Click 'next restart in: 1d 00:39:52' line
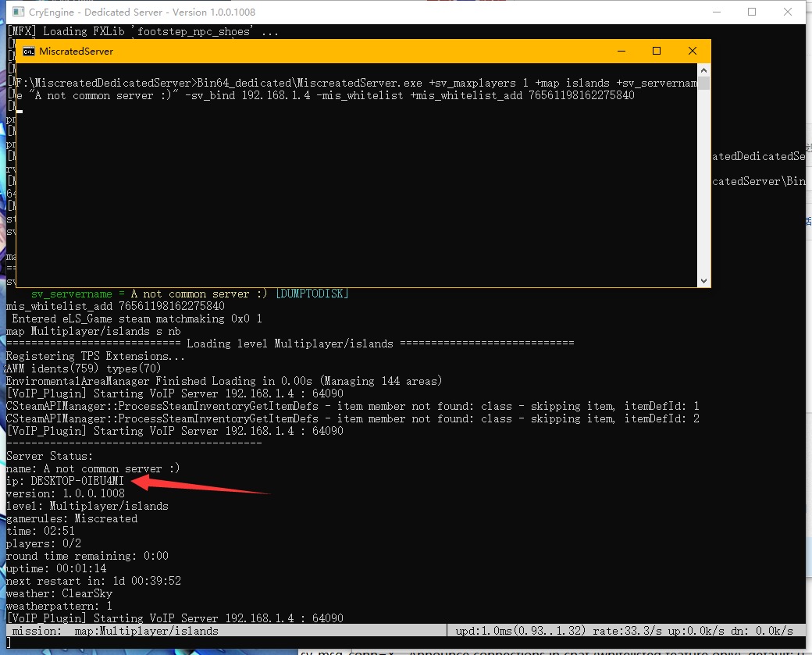Viewport: 812px width, 655px height. point(93,581)
